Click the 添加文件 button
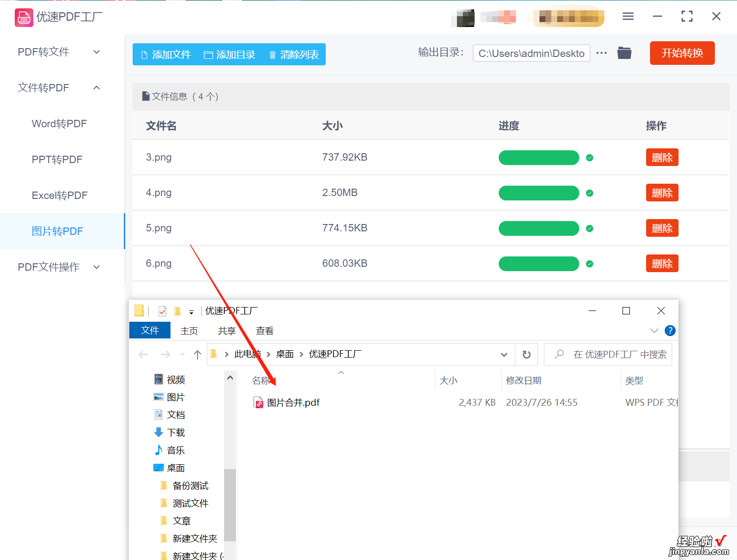The image size is (737, 560). point(166,55)
